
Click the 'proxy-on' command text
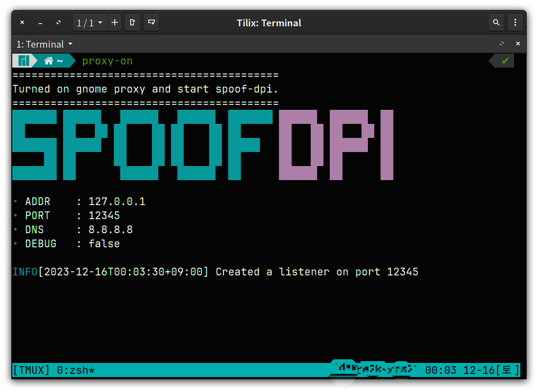(108, 61)
